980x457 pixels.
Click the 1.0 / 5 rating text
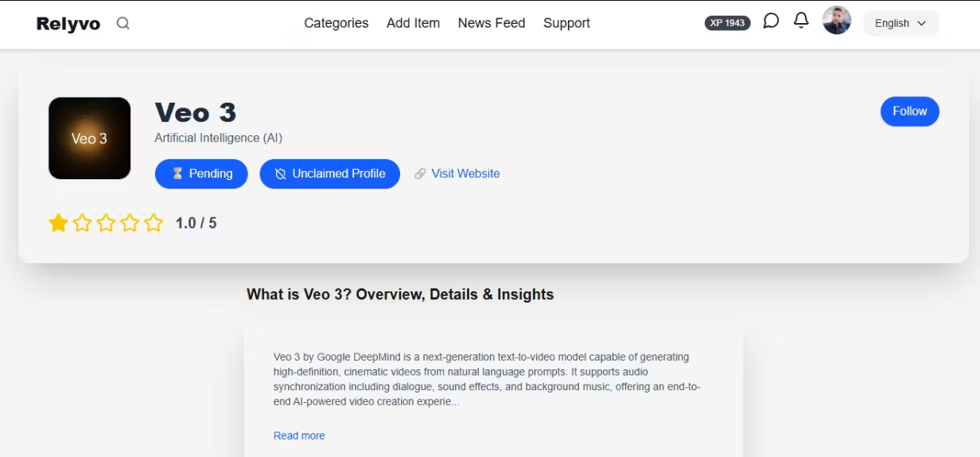(x=196, y=223)
